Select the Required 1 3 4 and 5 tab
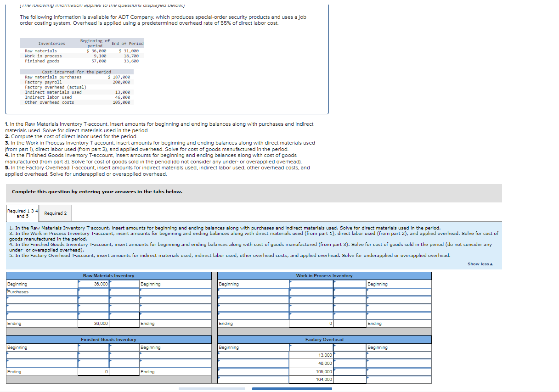559x392 pixels. [x=22, y=213]
